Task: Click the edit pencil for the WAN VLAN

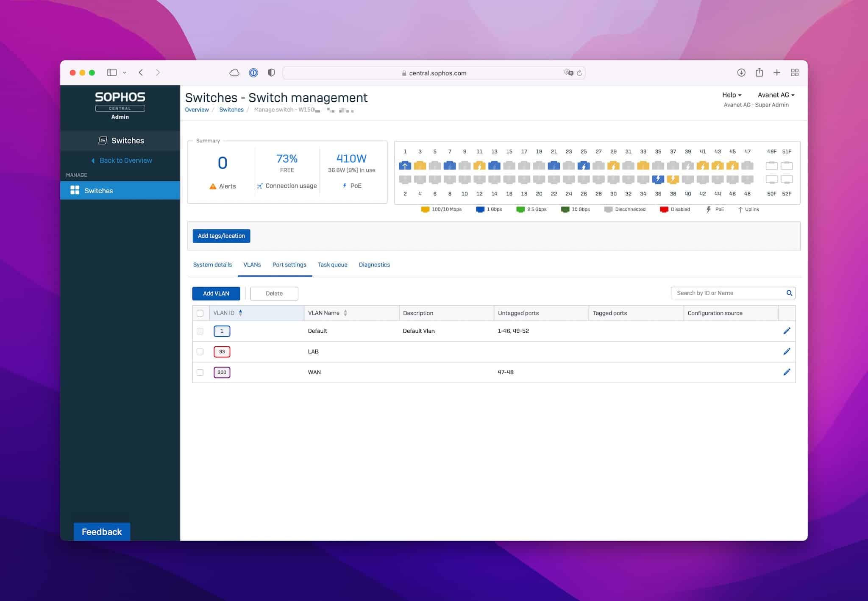Action: point(787,372)
